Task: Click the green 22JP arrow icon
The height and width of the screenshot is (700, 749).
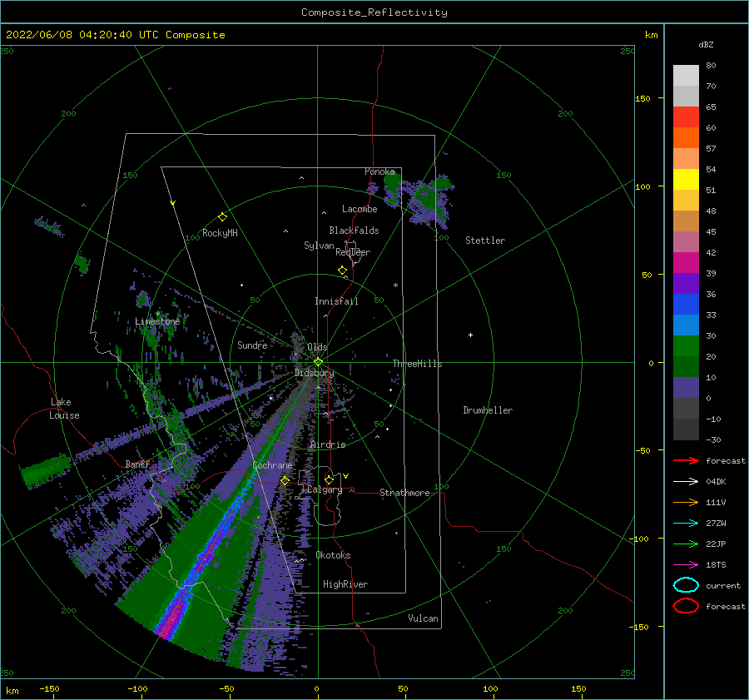Action: [686, 544]
